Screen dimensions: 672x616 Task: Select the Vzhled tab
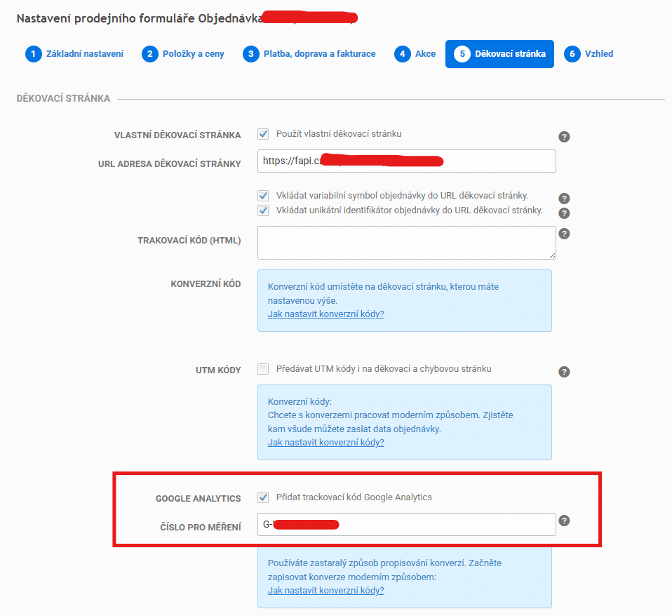pyautogui.click(x=591, y=54)
